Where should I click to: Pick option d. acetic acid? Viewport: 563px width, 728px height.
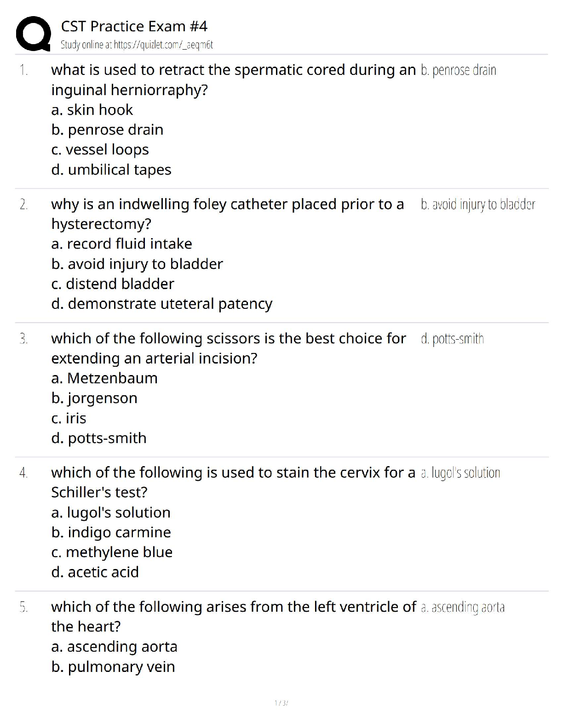tap(95, 572)
